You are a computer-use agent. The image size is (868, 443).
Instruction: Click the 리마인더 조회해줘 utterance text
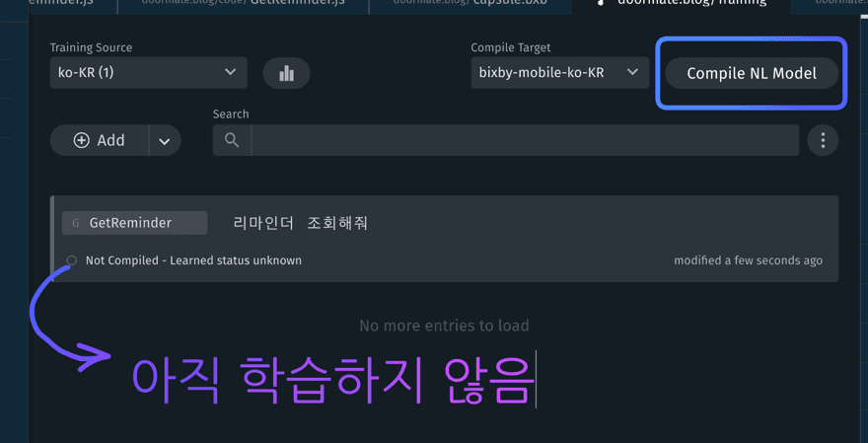pos(301,223)
